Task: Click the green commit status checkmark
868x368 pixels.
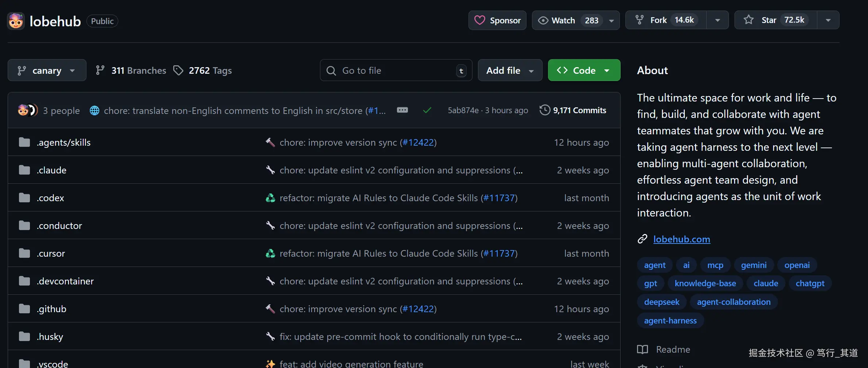Action: pos(427,110)
